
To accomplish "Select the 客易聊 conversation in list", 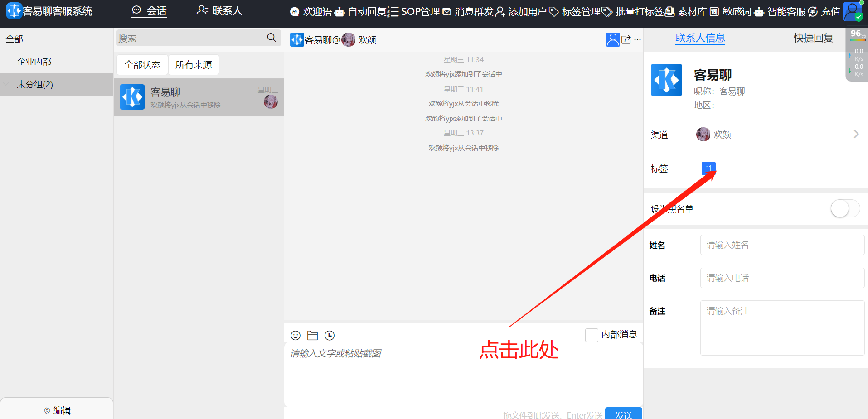I will (x=199, y=97).
